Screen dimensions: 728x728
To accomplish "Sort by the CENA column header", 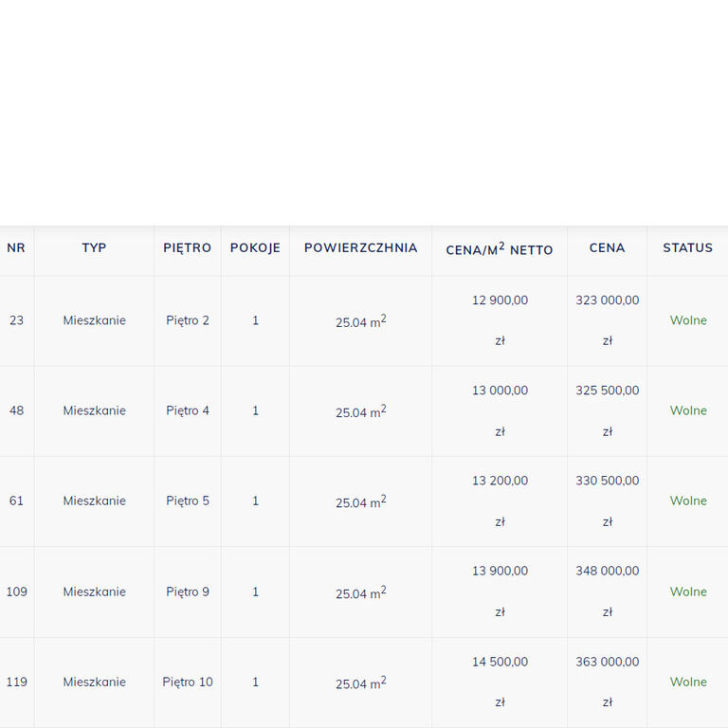I will click(608, 248).
